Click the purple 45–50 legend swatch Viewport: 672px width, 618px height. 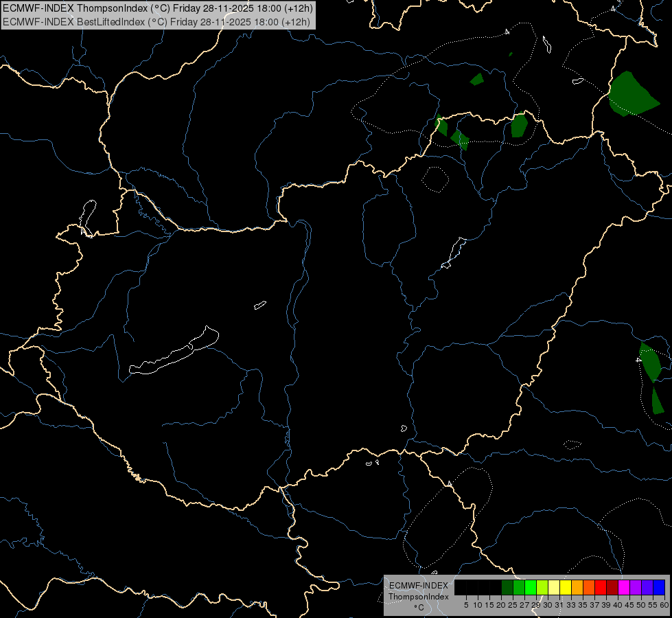(x=636, y=588)
